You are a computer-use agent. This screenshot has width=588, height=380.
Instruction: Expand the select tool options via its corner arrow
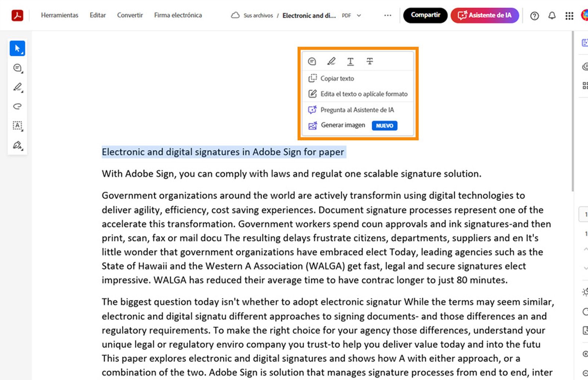pos(23,53)
